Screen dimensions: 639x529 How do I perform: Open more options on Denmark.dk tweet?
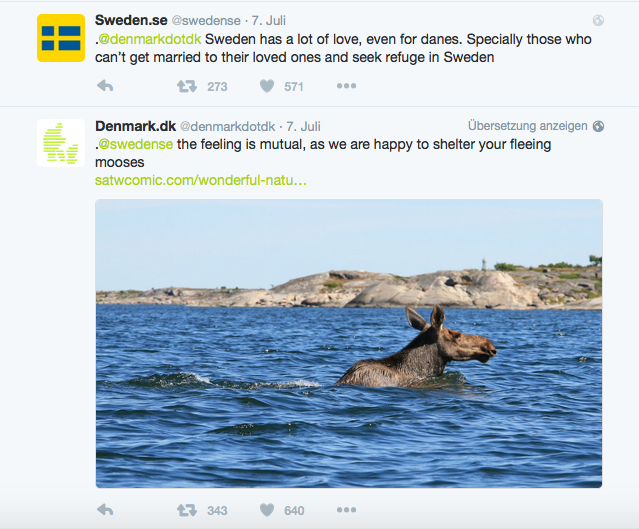coord(346,510)
